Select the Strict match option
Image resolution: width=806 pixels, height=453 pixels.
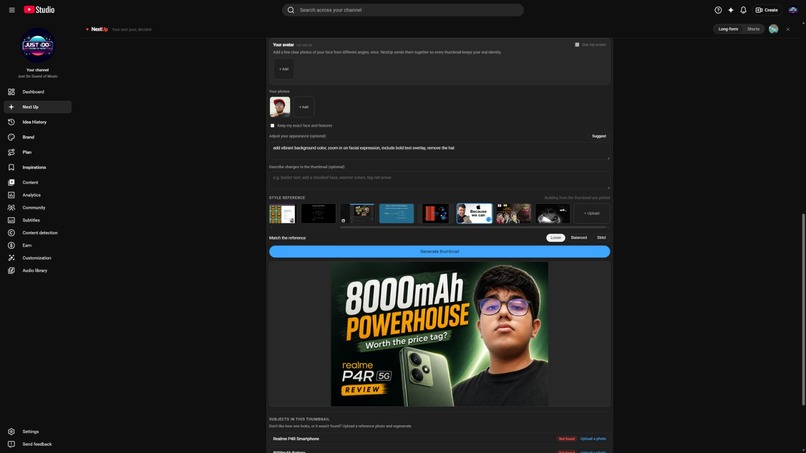[x=601, y=238]
